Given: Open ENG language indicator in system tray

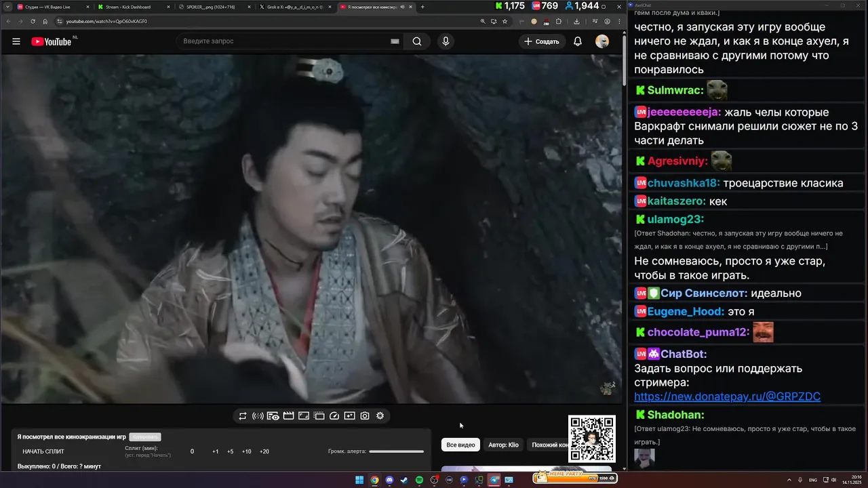Looking at the screenshot, I should [x=813, y=480].
